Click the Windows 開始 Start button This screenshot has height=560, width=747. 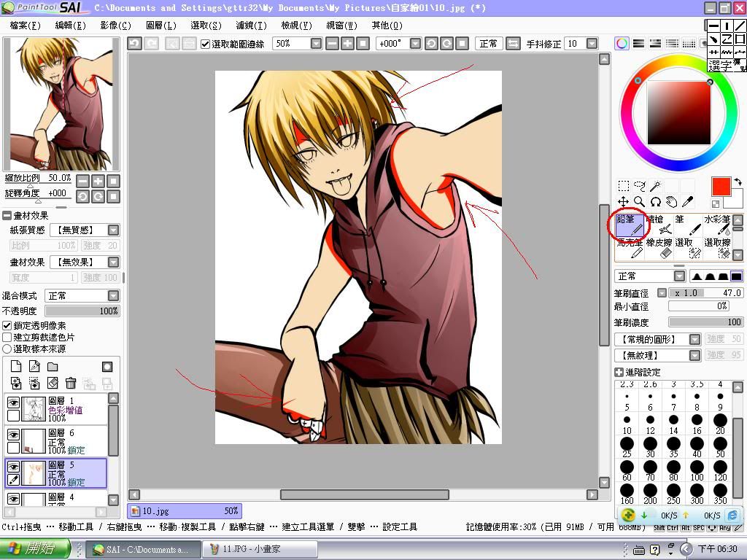coord(35,548)
